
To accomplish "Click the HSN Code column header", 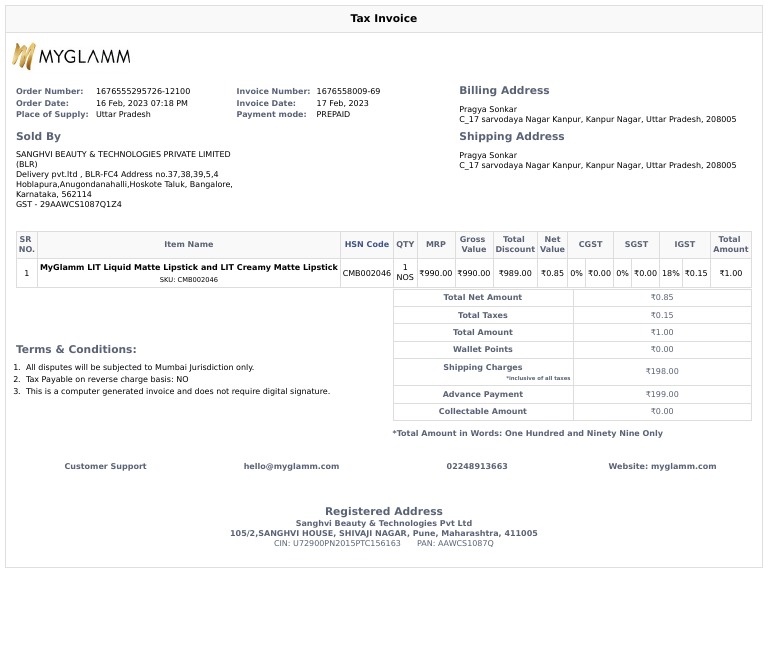I will [x=366, y=244].
